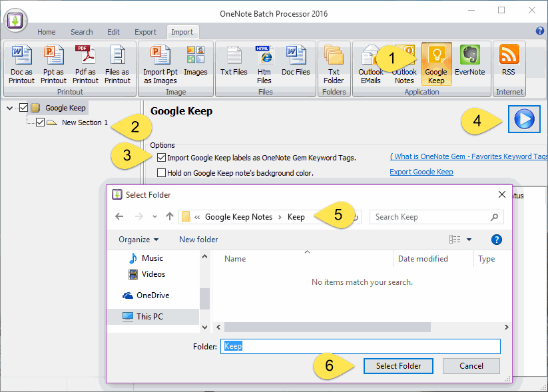This screenshot has width=548, height=392.
Task: Open the recent locations dropdown
Action: tap(154, 217)
